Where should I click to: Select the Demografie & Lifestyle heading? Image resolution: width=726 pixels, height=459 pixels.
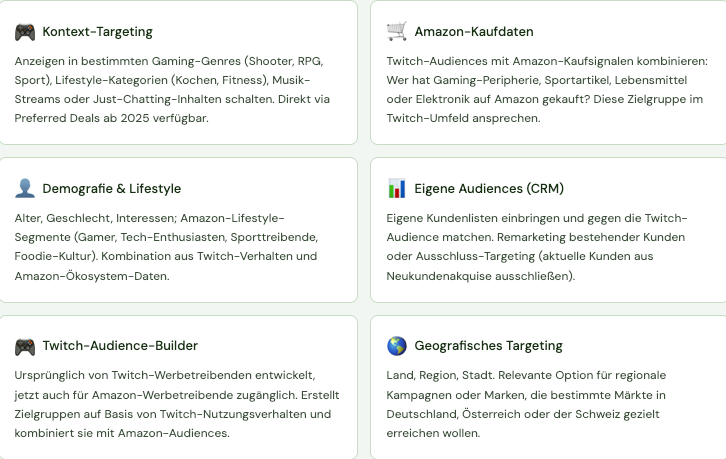click(x=112, y=189)
